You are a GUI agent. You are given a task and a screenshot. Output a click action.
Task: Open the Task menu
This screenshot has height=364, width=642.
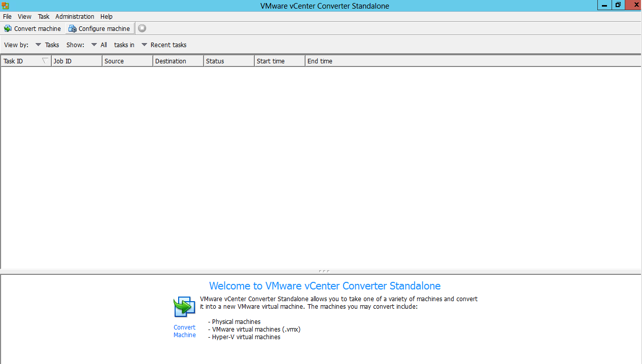coord(44,17)
